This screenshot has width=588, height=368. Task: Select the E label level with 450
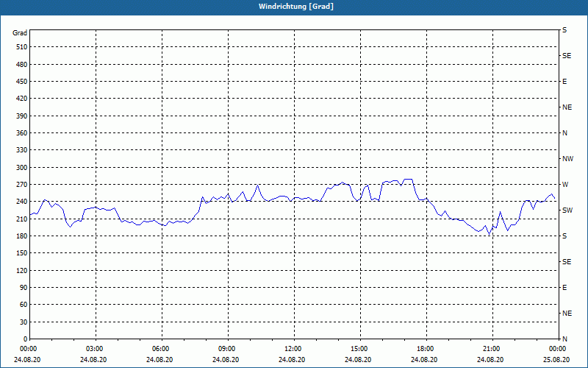point(564,82)
